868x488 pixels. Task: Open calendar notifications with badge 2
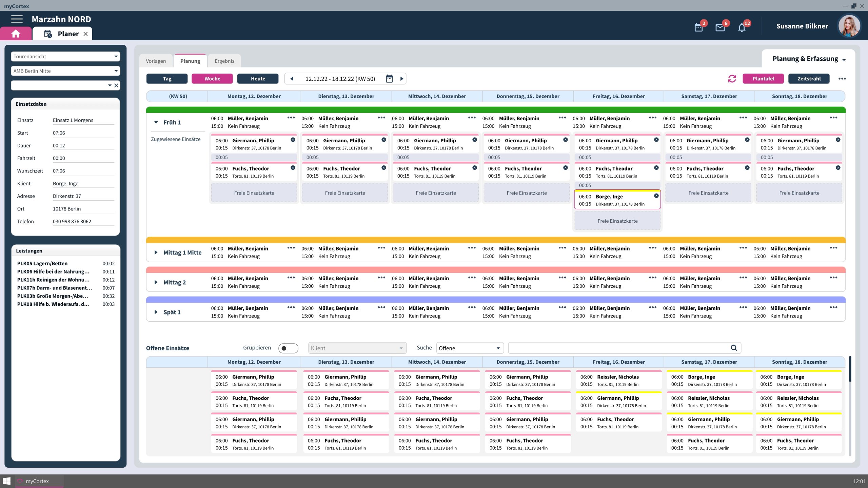(x=698, y=27)
